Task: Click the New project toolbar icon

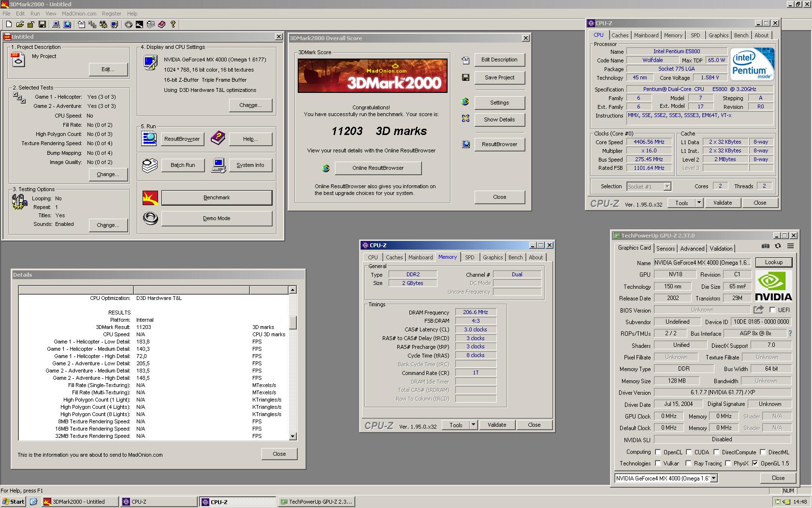Action: point(9,24)
